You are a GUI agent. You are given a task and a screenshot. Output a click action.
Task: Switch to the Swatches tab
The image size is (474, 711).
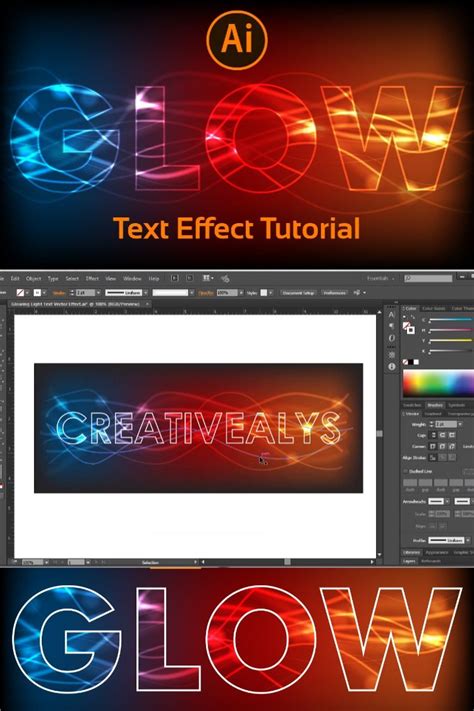coord(412,405)
